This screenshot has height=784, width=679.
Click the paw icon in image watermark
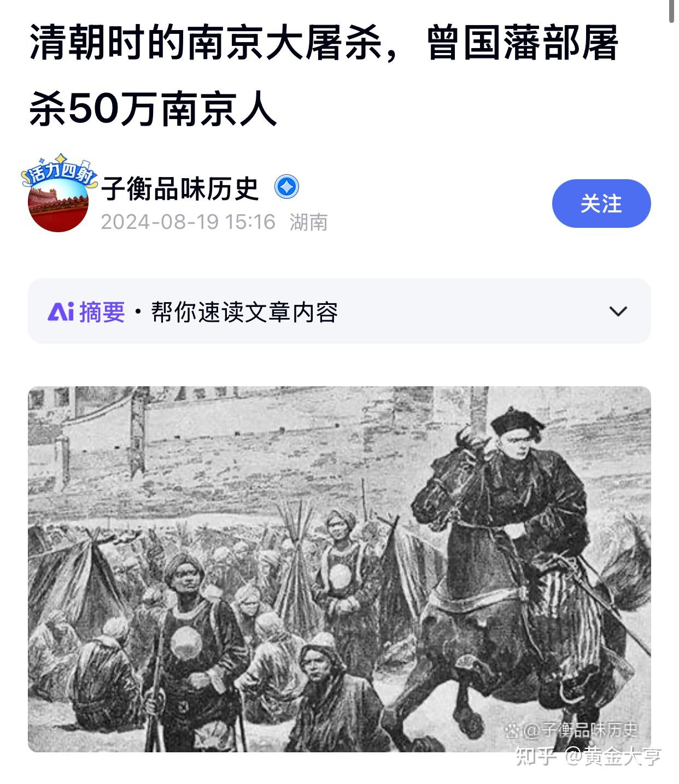[x=512, y=730]
